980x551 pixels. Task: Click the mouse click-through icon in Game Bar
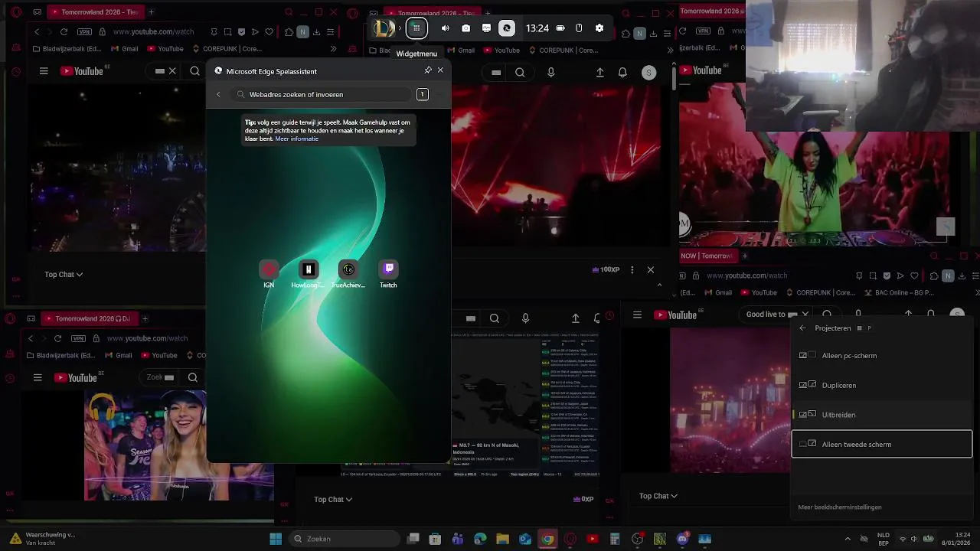[579, 28]
